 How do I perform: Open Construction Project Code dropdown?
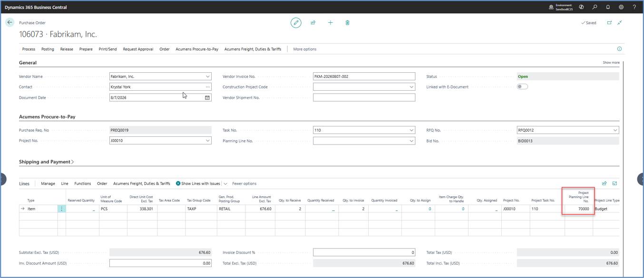point(411,87)
